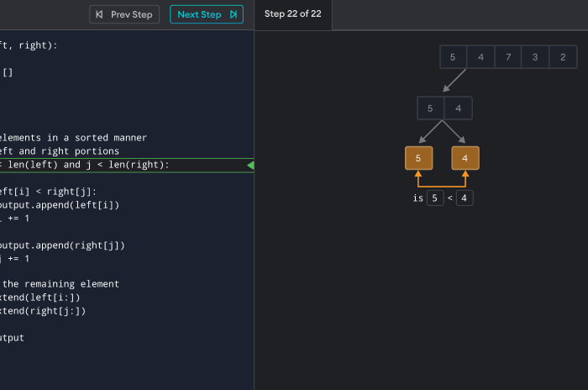The height and width of the screenshot is (390, 588).
Task: Click the Prev Step button
Action: [125, 14]
